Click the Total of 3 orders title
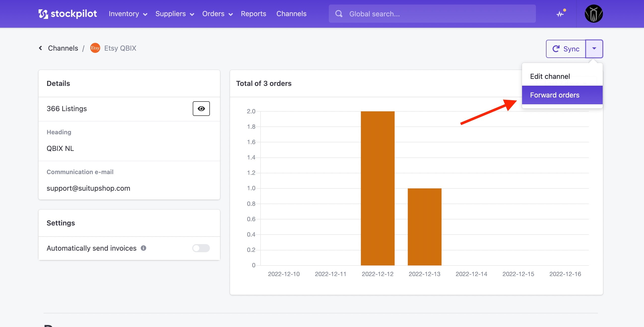This screenshot has width=644, height=327. click(x=264, y=83)
